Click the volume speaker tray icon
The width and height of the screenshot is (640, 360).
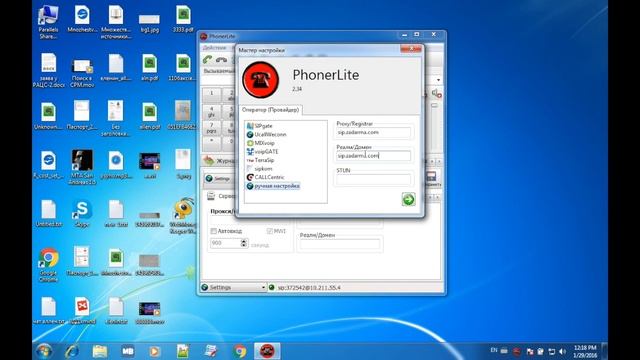[x=563, y=351]
